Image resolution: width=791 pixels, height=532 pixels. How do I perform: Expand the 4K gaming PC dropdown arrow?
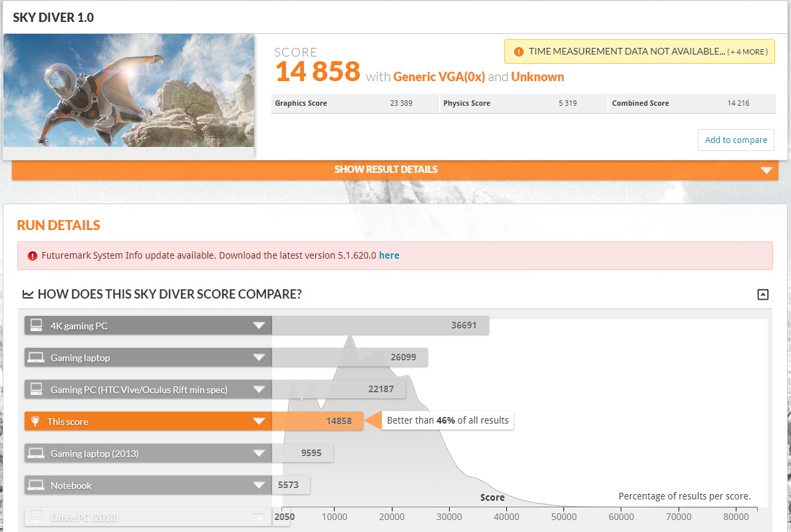click(259, 326)
